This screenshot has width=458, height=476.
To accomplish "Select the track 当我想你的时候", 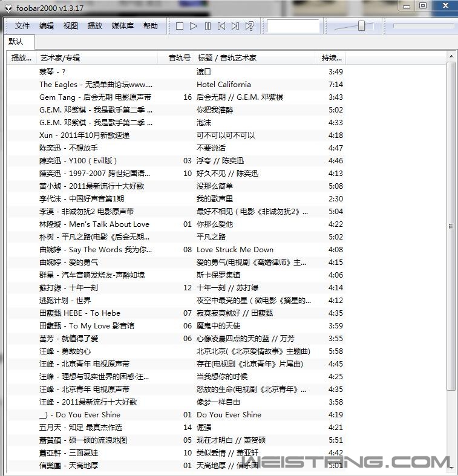I will click(x=176, y=377).
